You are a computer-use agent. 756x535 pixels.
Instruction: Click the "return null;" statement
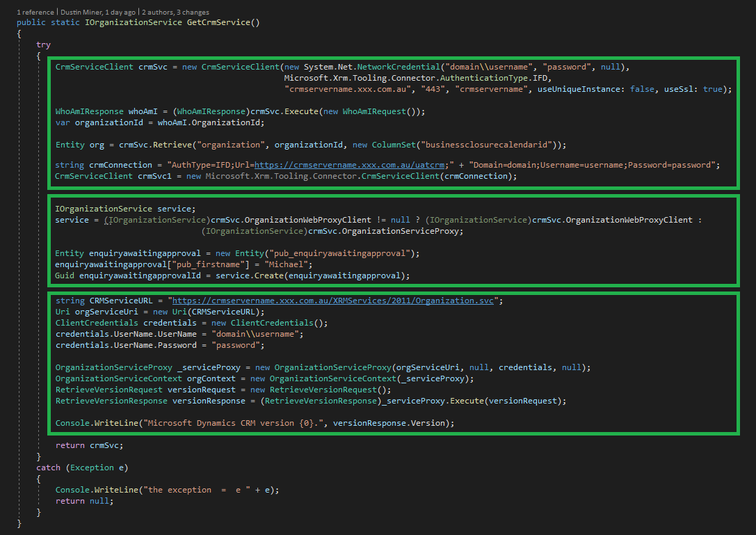[83, 501]
